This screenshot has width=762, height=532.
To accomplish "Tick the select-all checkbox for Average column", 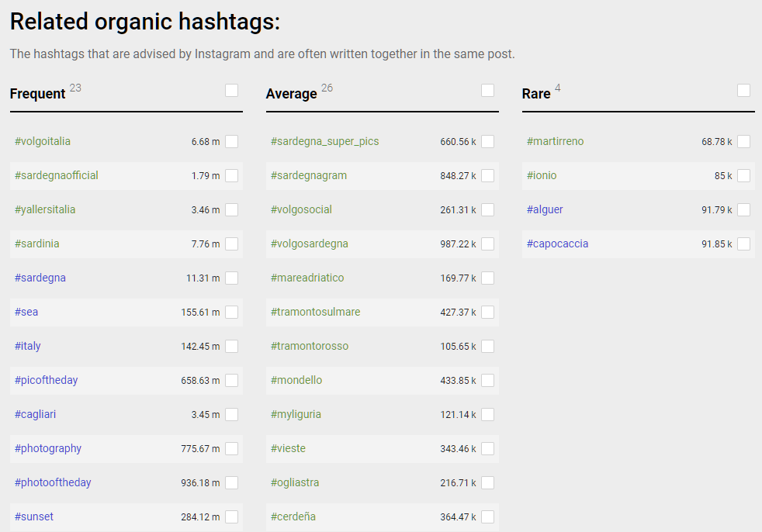I will 488,91.
